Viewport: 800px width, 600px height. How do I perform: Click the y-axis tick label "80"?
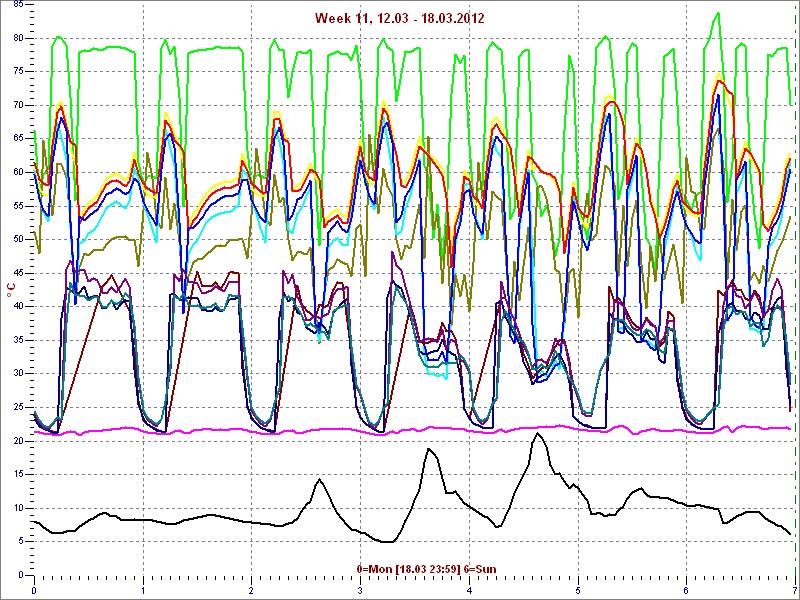(18, 38)
